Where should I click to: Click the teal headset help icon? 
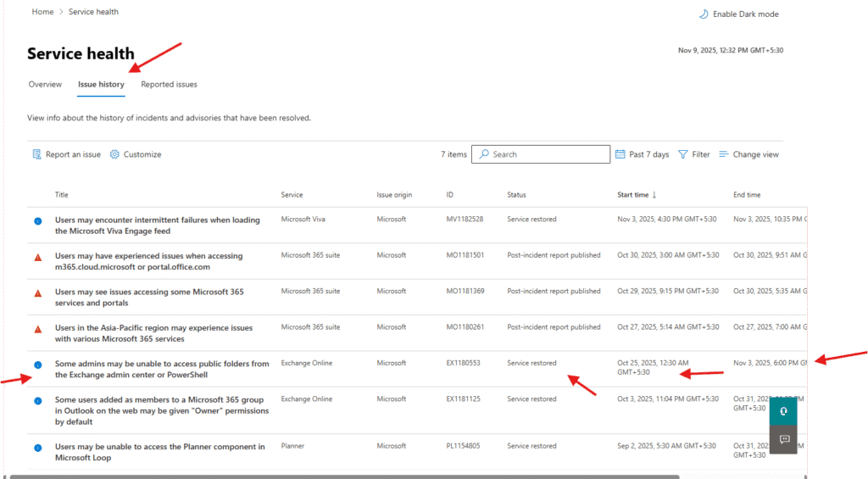tap(783, 410)
